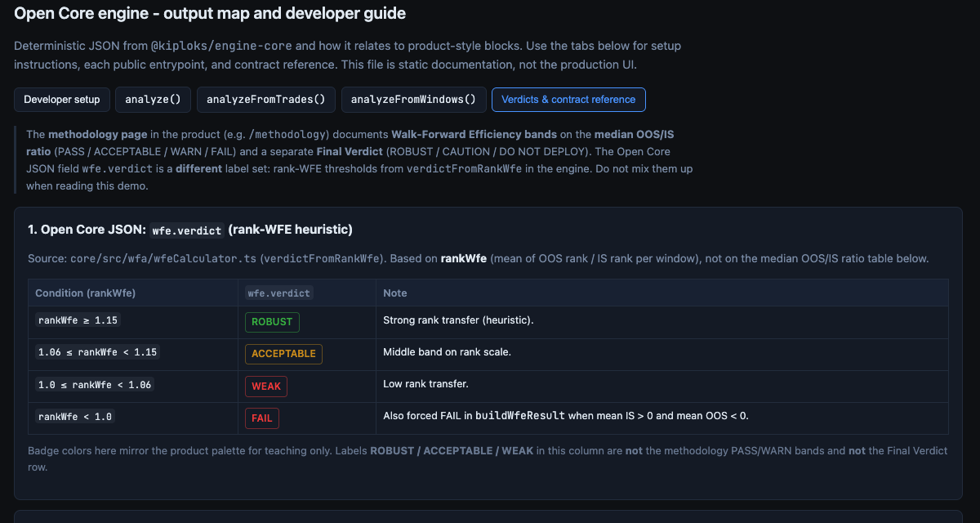Switch to the analyze() tab

153,100
